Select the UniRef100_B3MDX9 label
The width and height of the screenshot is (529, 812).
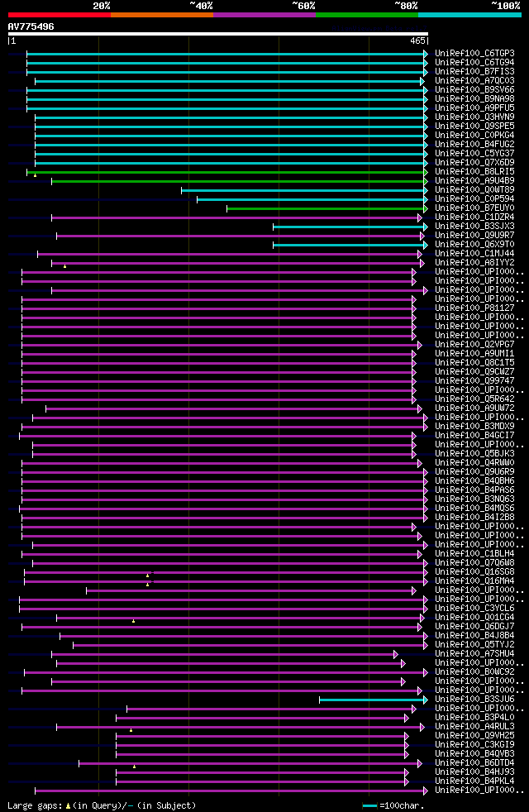(x=474, y=427)
